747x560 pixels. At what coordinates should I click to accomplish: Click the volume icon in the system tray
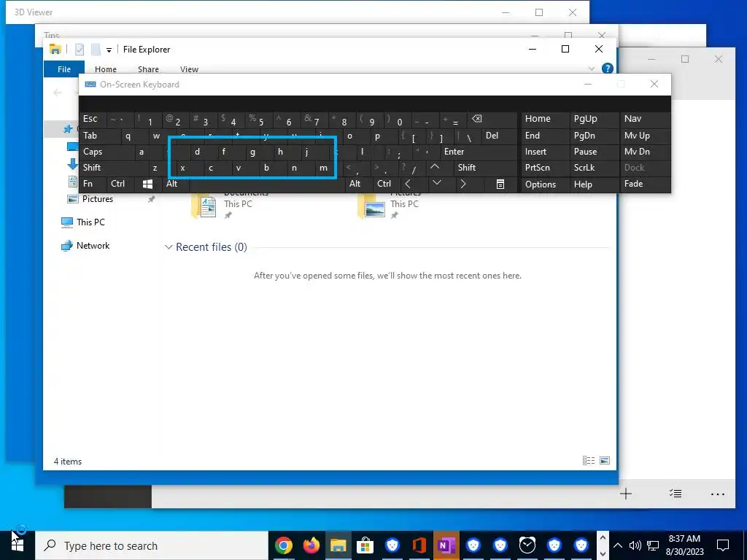[x=635, y=545]
